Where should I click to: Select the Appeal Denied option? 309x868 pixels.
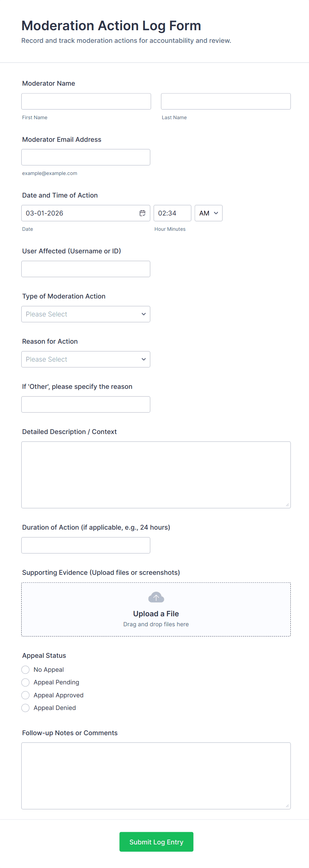click(x=25, y=708)
